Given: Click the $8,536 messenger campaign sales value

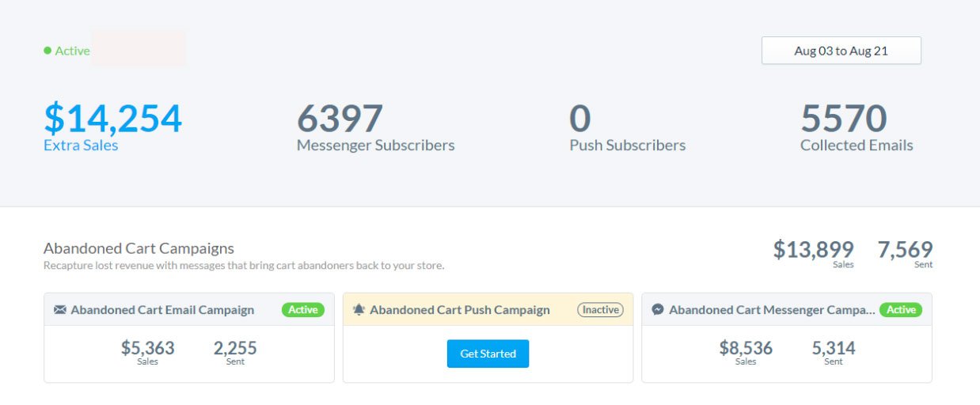Looking at the screenshot, I should point(746,348).
